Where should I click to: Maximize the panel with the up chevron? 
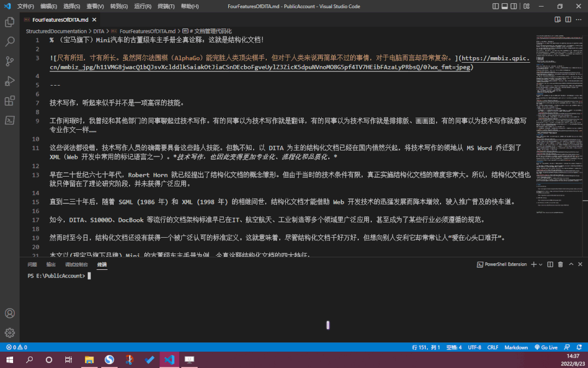[x=571, y=264]
